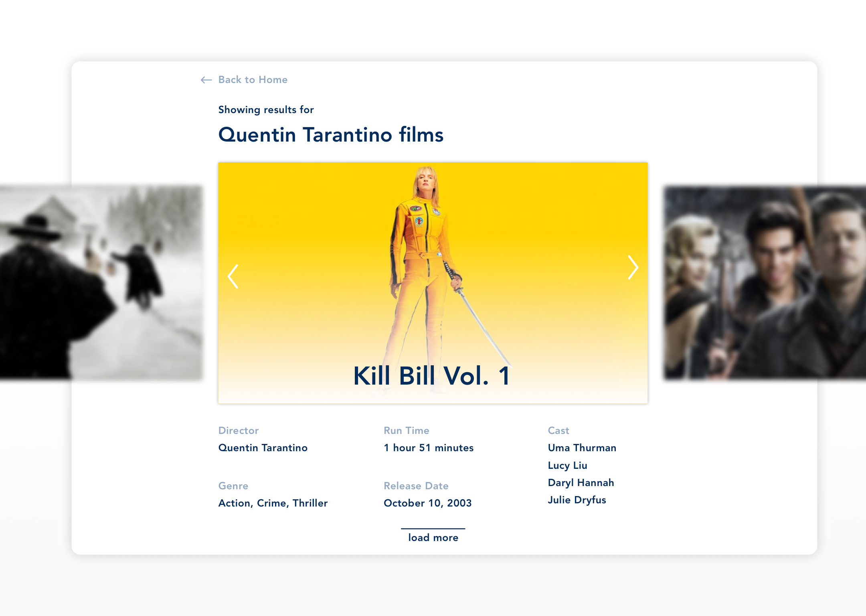Click cast member Lucy Liu
Screen dimensions: 866x616
point(568,465)
